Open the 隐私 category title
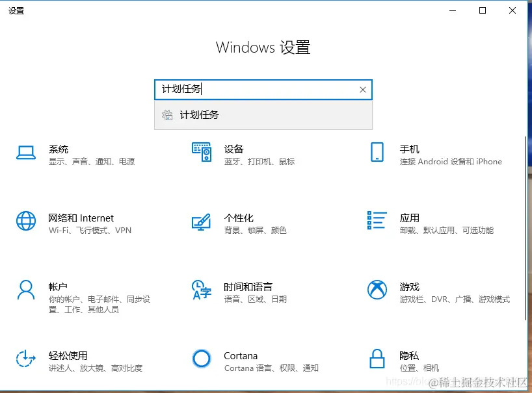This screenshot has height=393, width=532. [409, 356]
